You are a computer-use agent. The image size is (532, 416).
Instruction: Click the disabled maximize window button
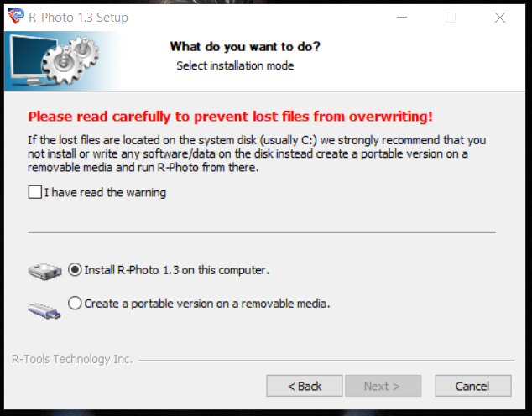point(451,18)
